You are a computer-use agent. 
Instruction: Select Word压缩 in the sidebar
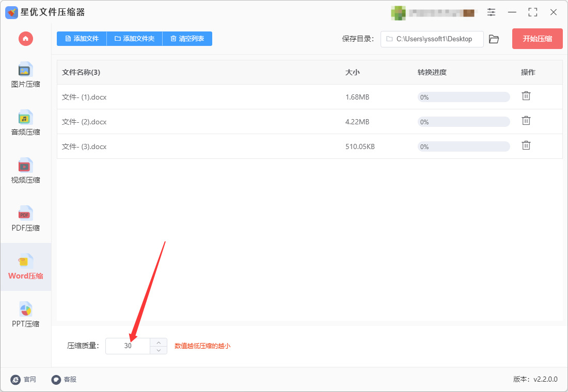click(25, 267)
